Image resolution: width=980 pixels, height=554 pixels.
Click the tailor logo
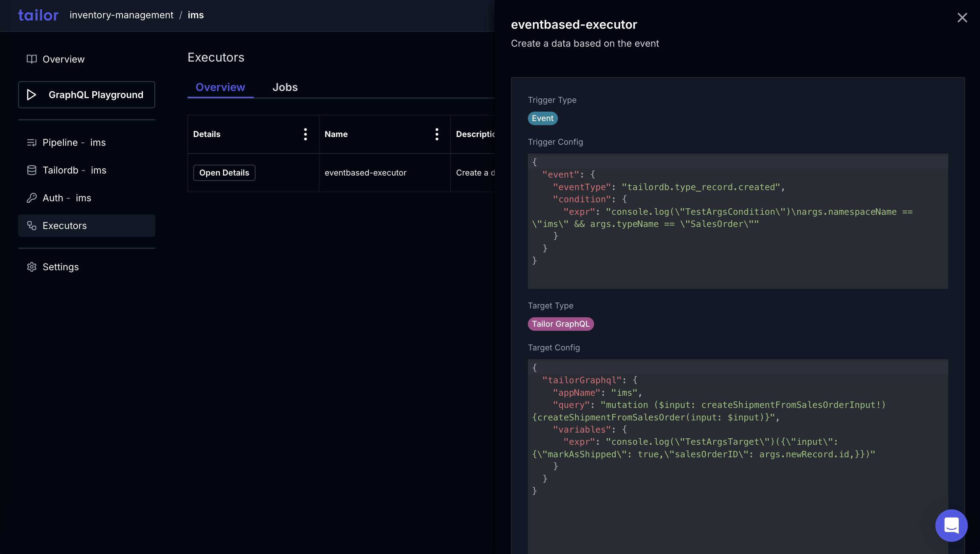tap(38, 15)
